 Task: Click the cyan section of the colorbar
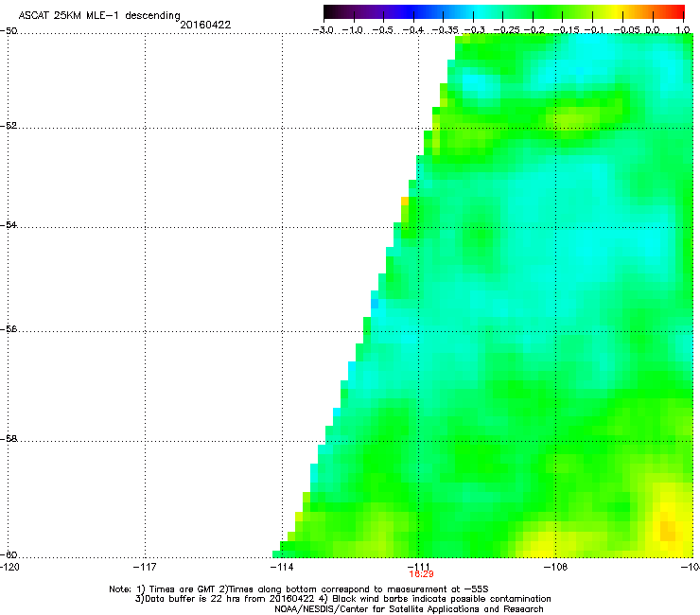pos(480,11)
